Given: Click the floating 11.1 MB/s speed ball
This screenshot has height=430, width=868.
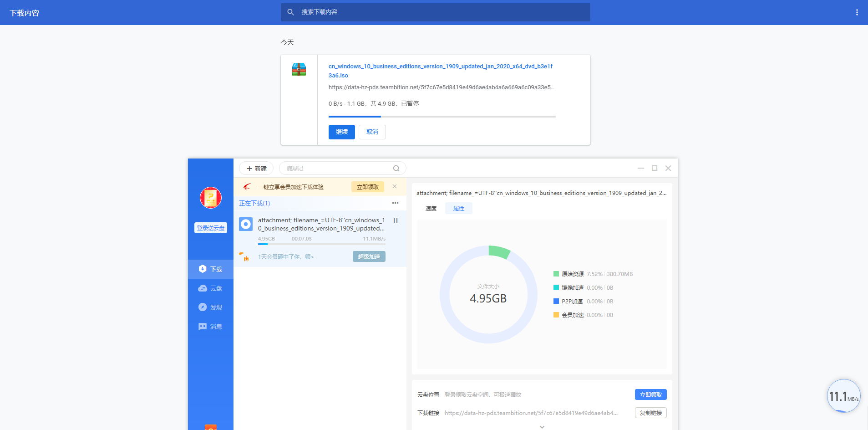Looking at the screenshot, I should click(x=843, y=396).
